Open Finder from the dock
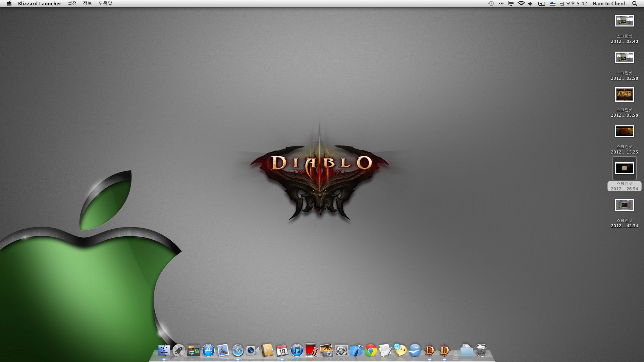The width and height of the screenshot is (644, 362). coord(164,350)
